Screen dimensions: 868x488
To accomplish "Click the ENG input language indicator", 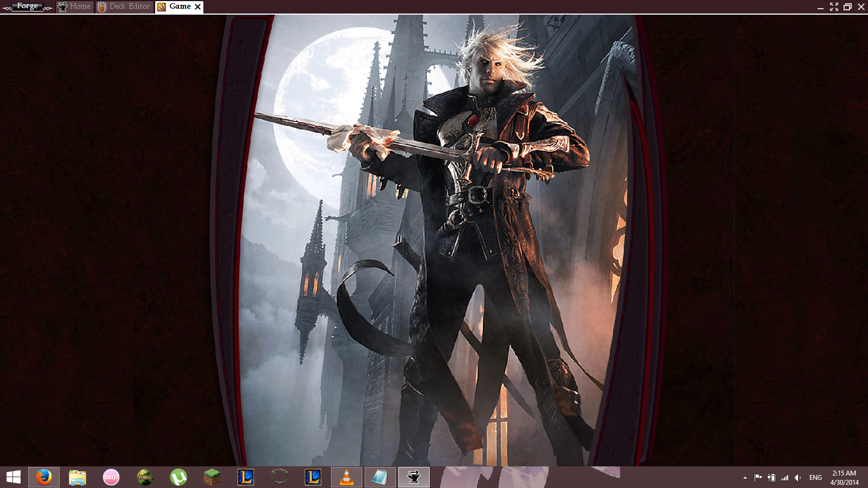I will 815,478.
